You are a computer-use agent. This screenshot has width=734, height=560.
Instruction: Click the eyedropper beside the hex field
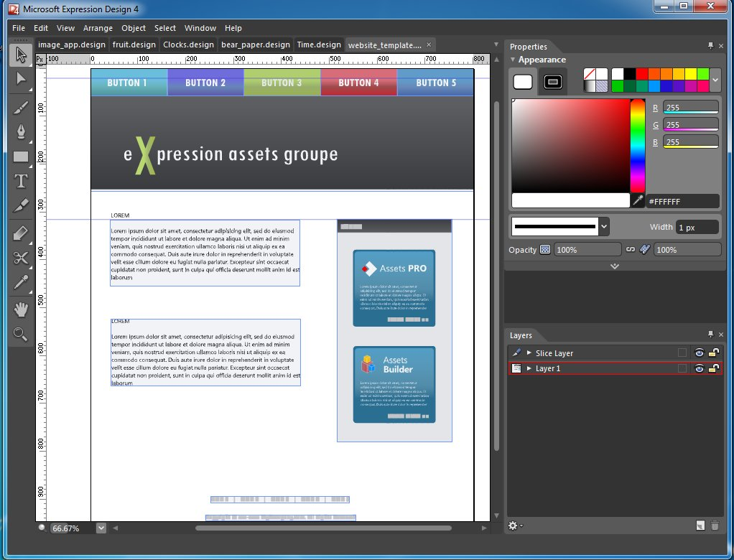[x=637, y=200]
